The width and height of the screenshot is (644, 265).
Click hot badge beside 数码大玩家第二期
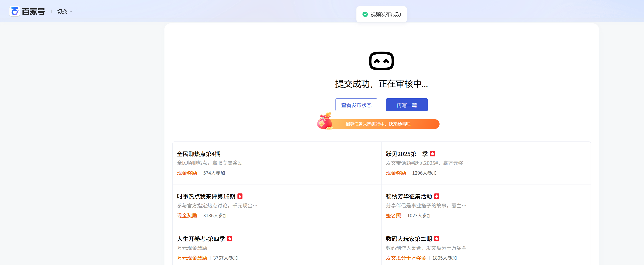(437, 239)
